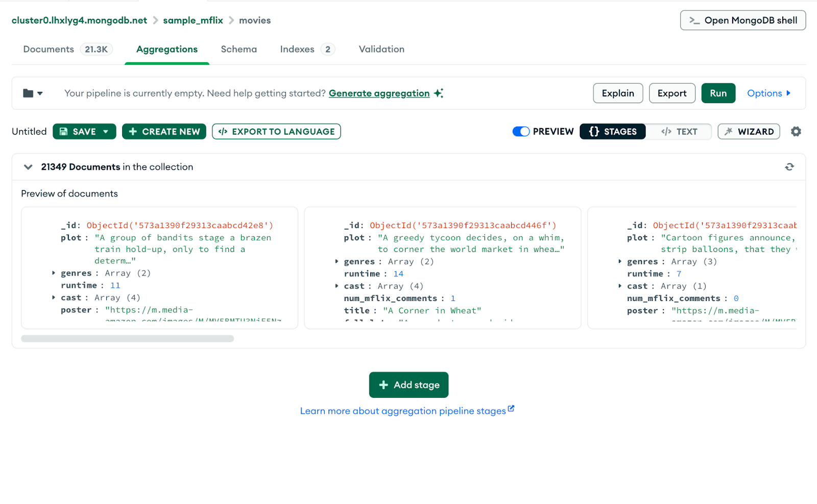Collapse the 21349 Documents preview section
Viewport: 817px width, 504px height.
click(28, 166)
